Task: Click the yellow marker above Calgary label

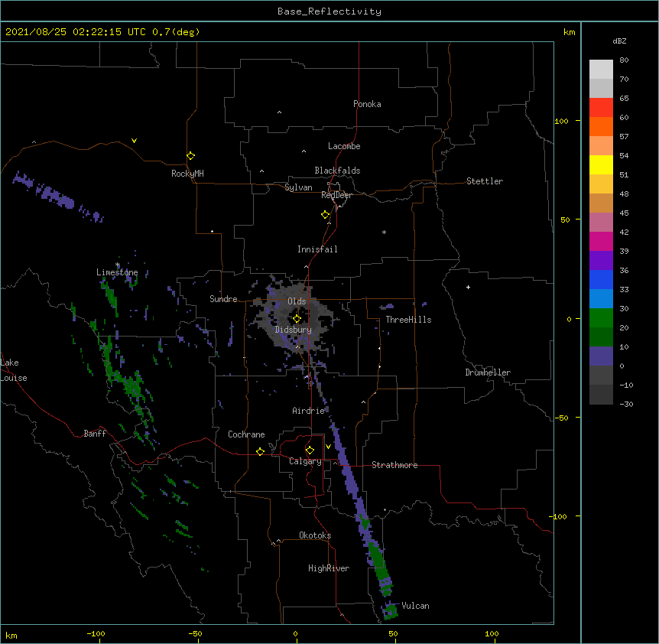Action: [310, 450]
